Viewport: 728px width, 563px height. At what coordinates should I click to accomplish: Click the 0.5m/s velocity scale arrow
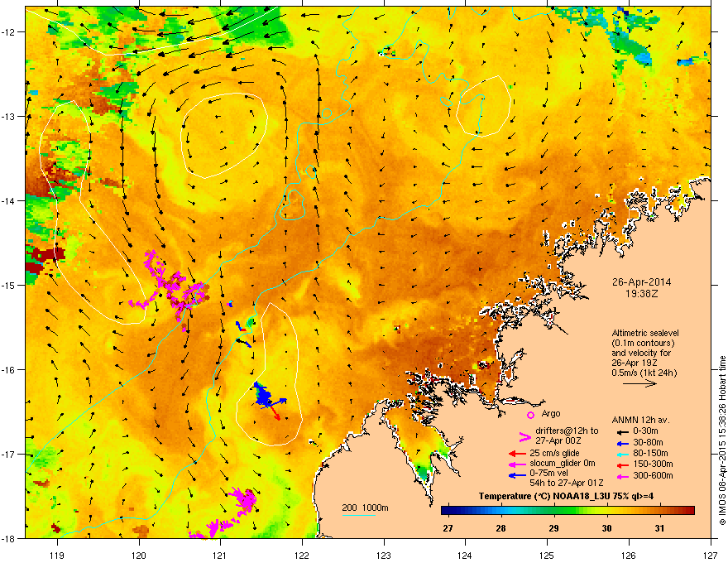coord(639,383)
